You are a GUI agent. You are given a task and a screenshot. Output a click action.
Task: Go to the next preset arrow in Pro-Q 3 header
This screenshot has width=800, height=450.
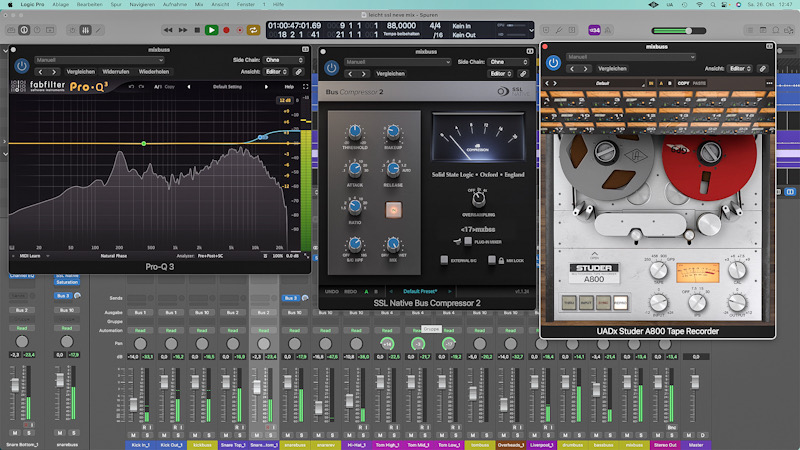266,87
